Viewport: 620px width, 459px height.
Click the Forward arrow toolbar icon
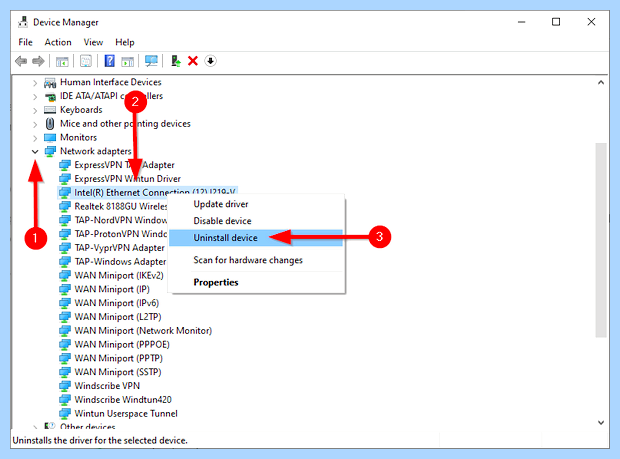coord(38,61)
